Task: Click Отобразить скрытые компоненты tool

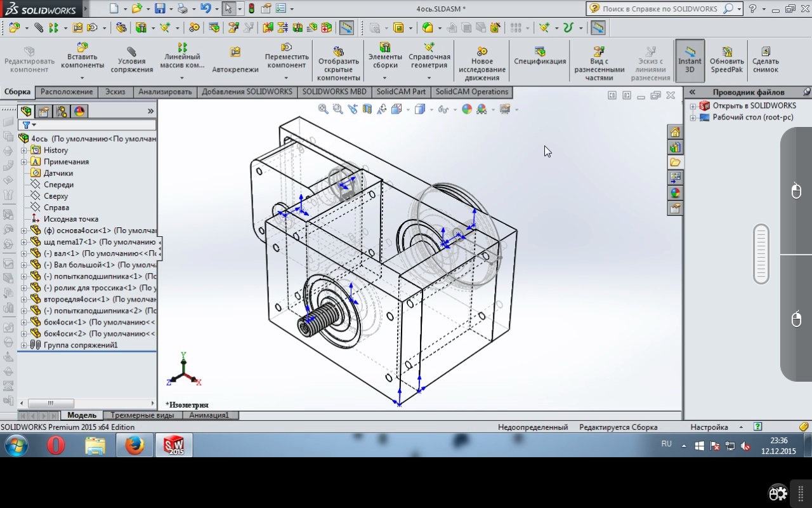Action: [339, 63]
